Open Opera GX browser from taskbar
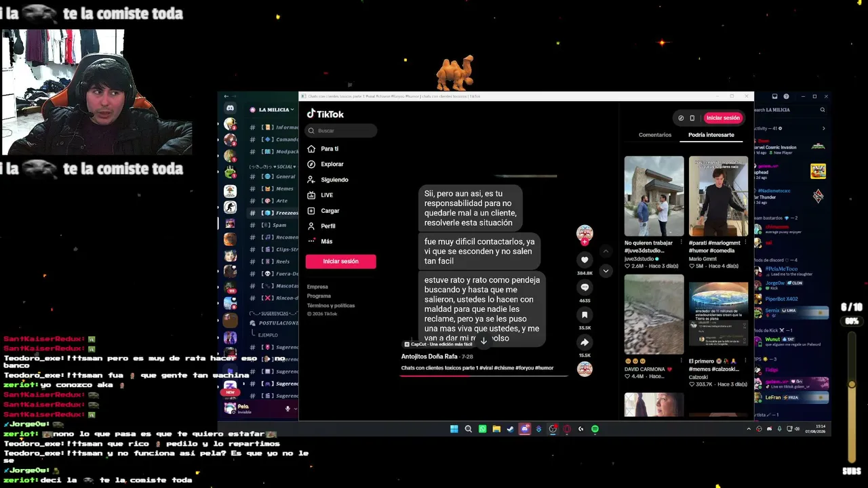The image size is (868, 488). (567, 429)
